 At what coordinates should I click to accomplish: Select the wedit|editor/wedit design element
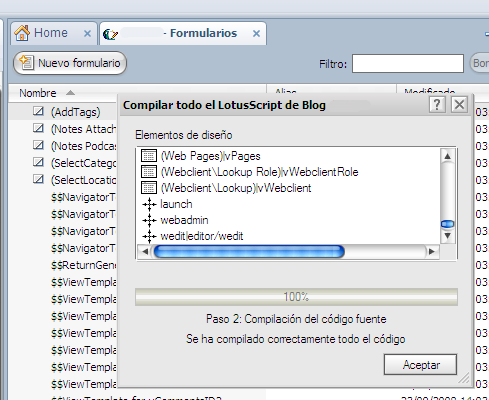202,236
